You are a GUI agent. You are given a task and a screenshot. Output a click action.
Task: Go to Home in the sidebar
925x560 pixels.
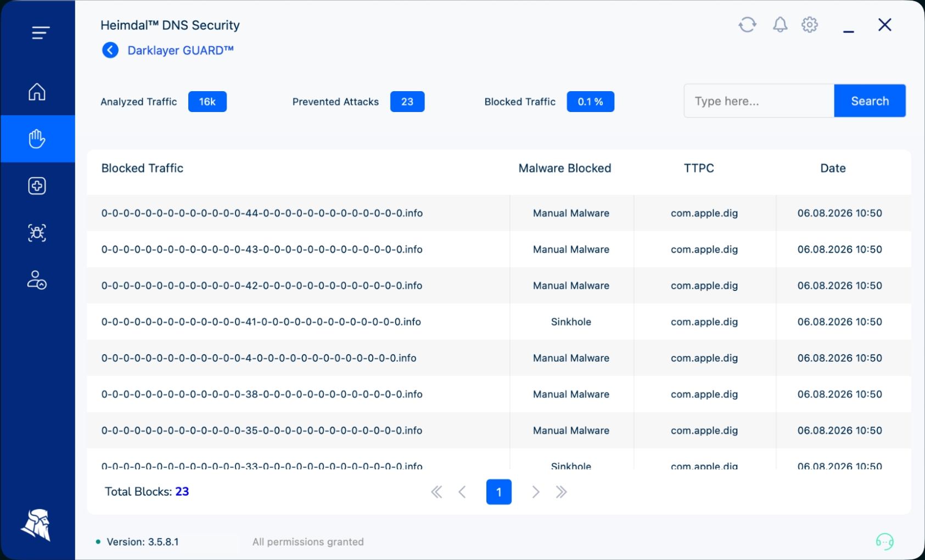point(37,92)
